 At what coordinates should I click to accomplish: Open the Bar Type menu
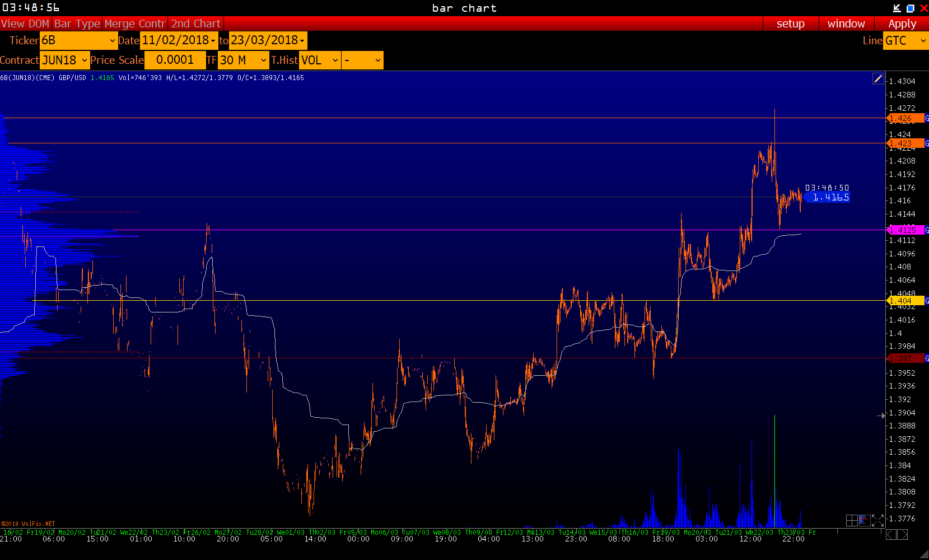tap(77, 24)
